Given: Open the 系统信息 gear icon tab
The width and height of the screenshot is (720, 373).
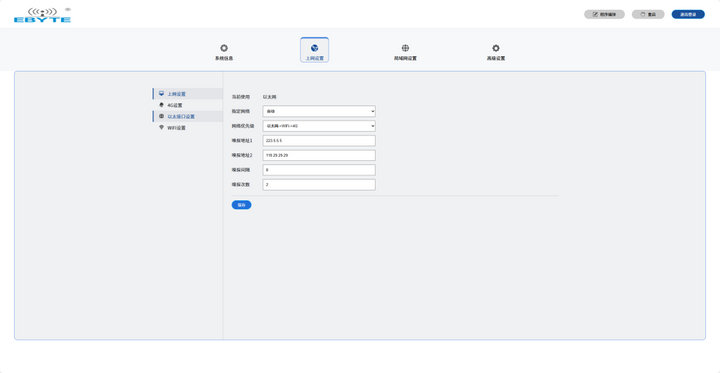Looking at the screenshot, I should (x=224, y=48).
